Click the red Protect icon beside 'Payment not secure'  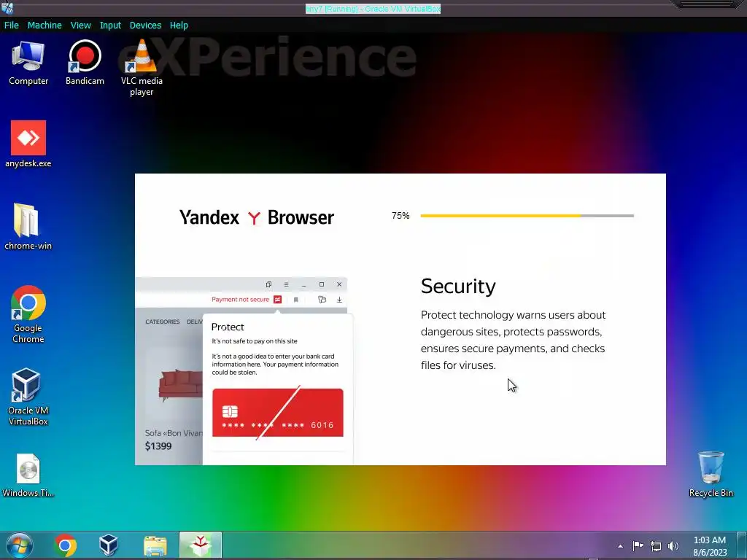(278, 300)
